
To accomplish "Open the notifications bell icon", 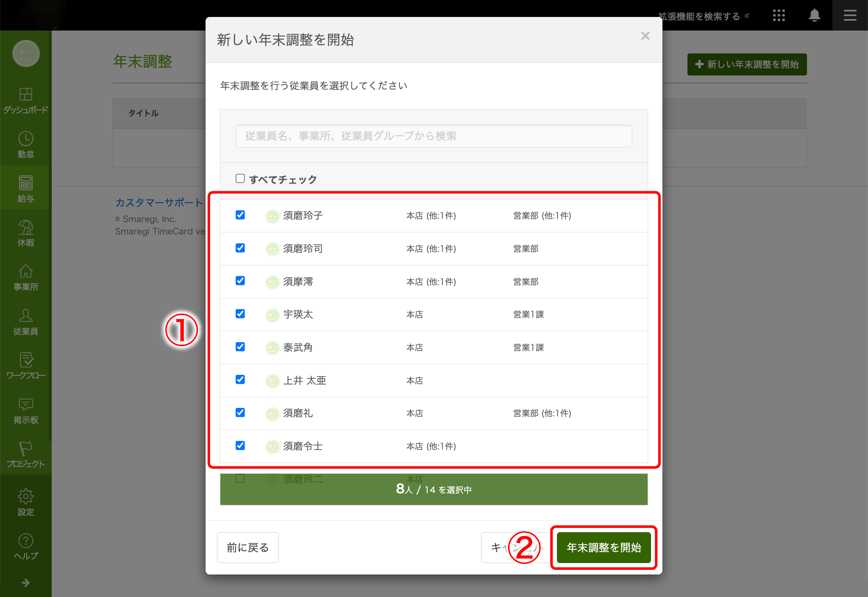I will tap(814, 16).
